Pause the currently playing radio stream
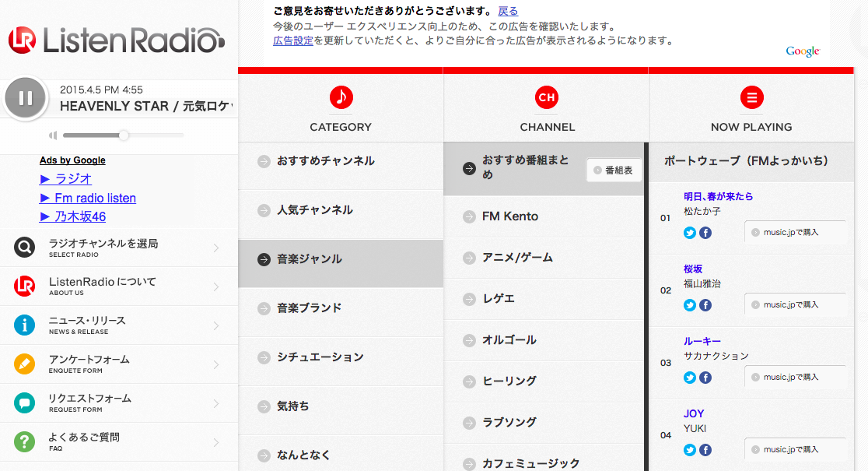 click(x=26, y=98)
